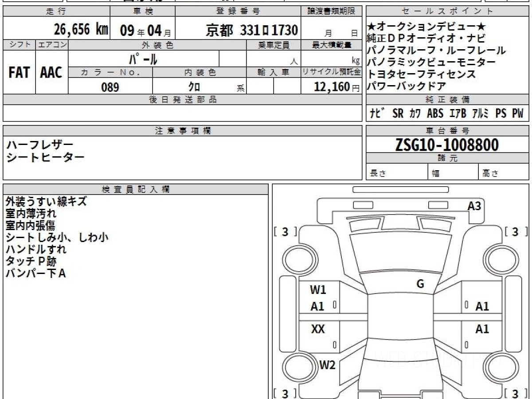Select the 内装色 header cell

click(199, 72)
